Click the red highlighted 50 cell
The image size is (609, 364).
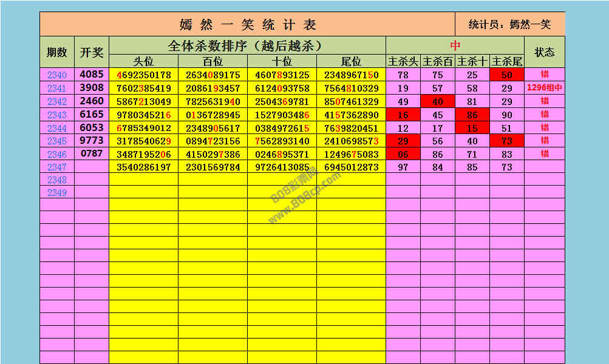point(507,75)
